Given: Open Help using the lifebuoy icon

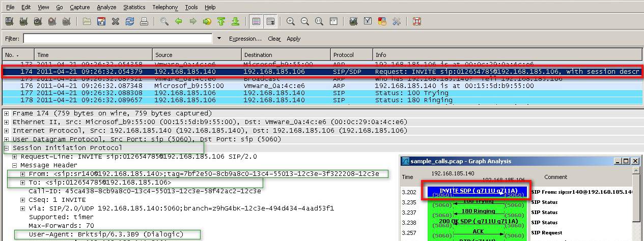Looking at the screenshot, I should tap(416, 21).
